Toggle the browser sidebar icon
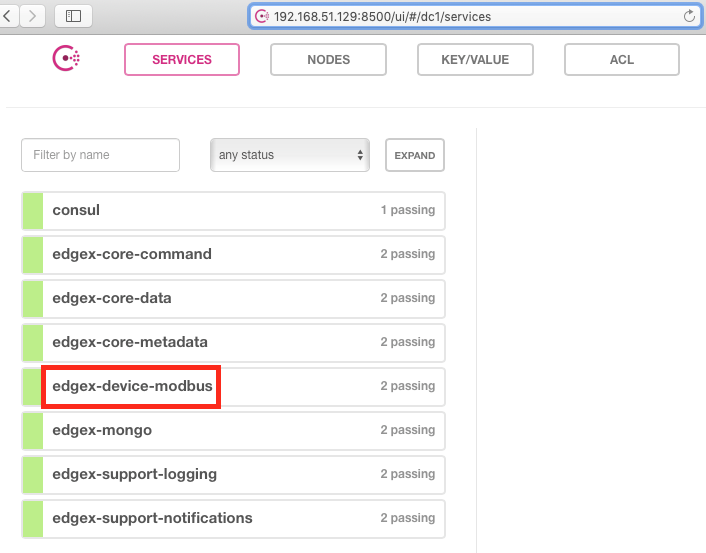This screenshot has width=706, height=553. click(73, 16)
